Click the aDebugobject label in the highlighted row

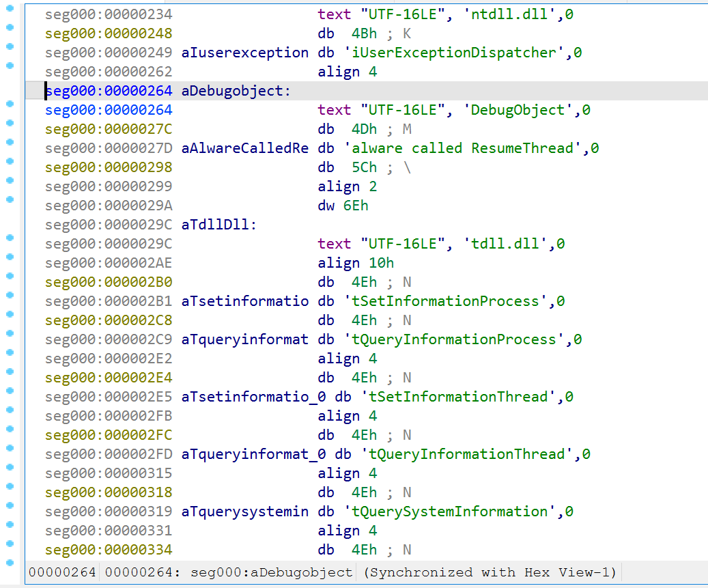pos(236,91)
